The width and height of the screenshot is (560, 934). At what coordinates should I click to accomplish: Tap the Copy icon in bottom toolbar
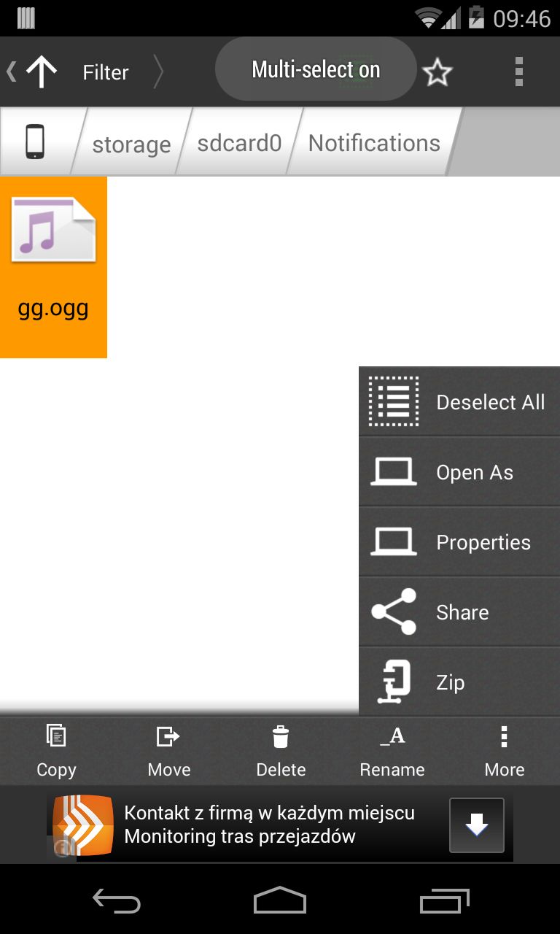click(x=56, y=736)
